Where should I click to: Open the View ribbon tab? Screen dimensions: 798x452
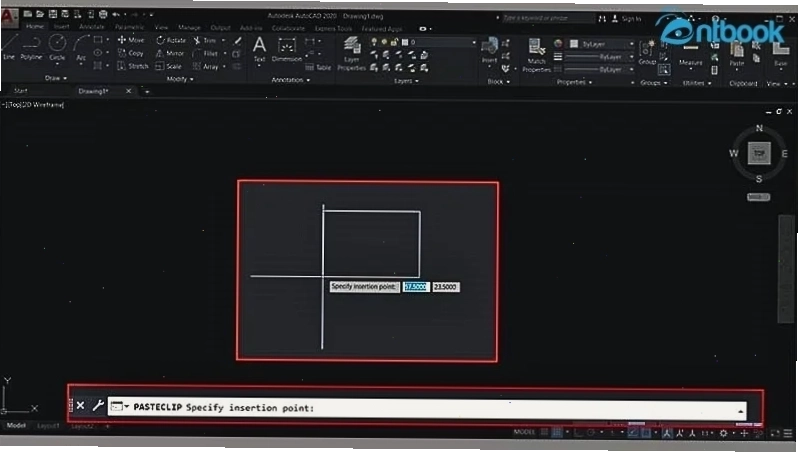(161, 27)
